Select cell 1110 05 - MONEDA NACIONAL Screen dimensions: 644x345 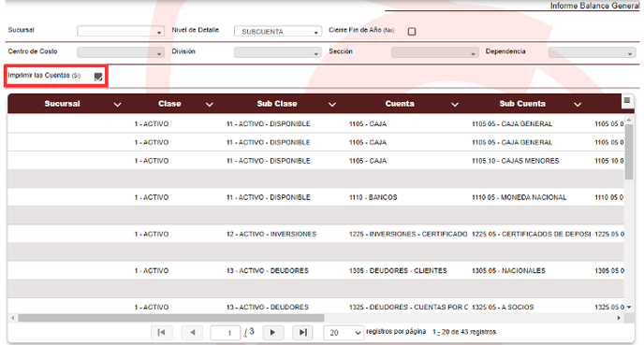(x=519, y=197)
